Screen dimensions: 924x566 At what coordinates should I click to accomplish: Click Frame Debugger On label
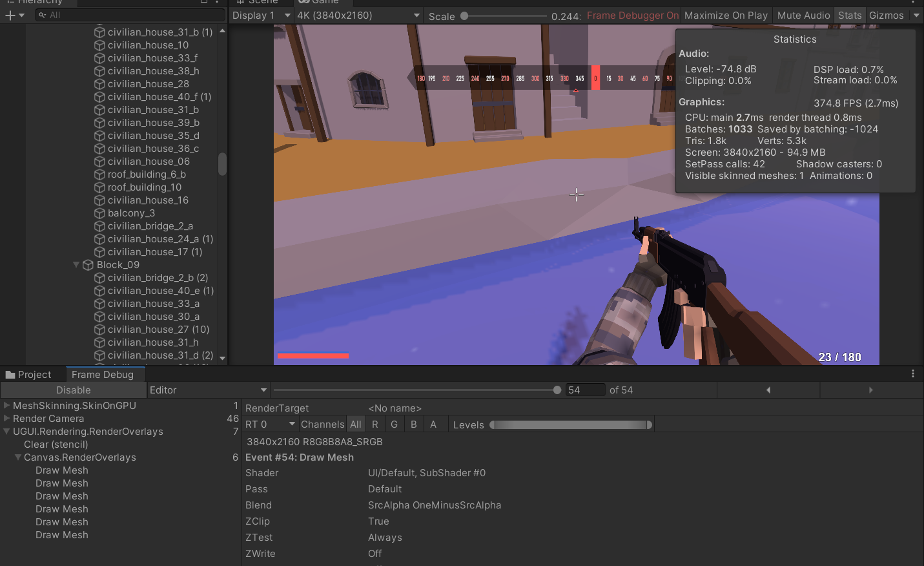click(632, 16)
